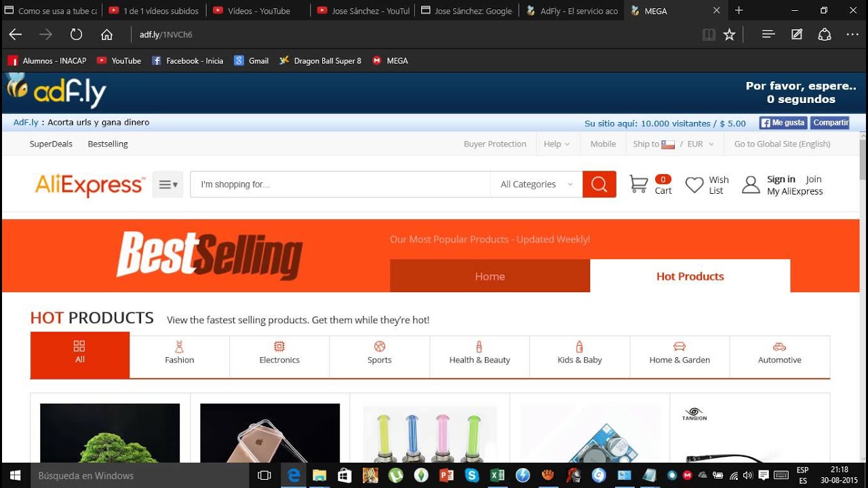This screenshot has width=868, height=488.
Task: Expand the categories hamburger menu
Action: click(167, 184)
